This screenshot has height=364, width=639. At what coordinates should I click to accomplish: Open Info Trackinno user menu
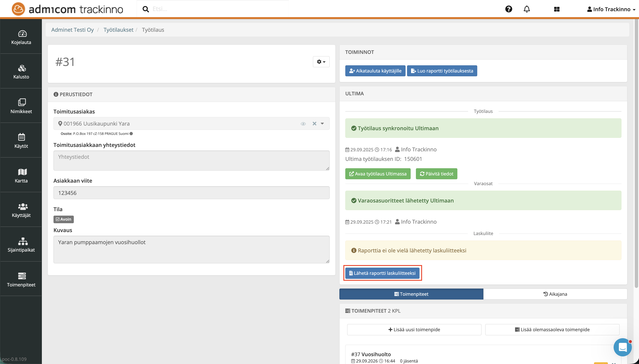tap(611, 9)
